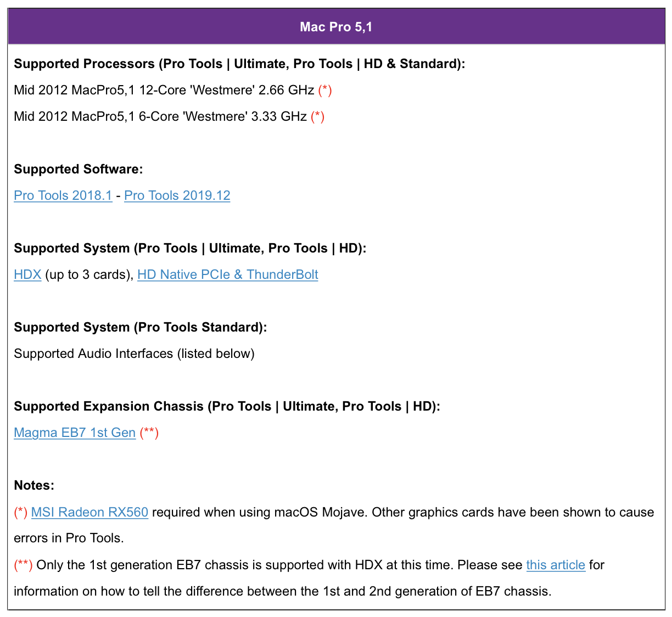Open the MSI Radeon RX560 link
The width and height of the screenshot is (672, 617).
coord(89,512)
